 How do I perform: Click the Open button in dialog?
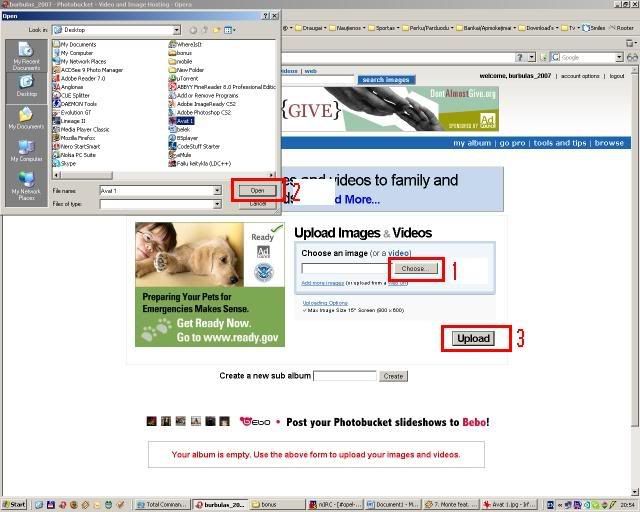click(257, 190)
